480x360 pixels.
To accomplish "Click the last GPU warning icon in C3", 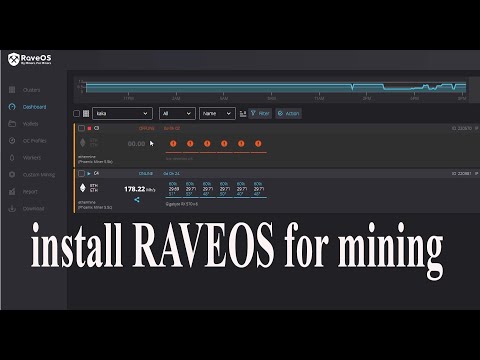I will [258, 143].
